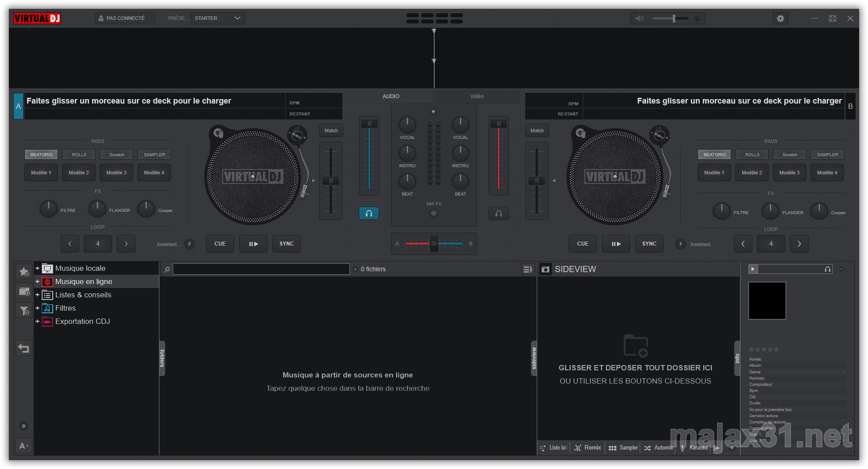Toggle SYNC on deck A
This screenshot has width=868, height=469.
coord(287,244)
